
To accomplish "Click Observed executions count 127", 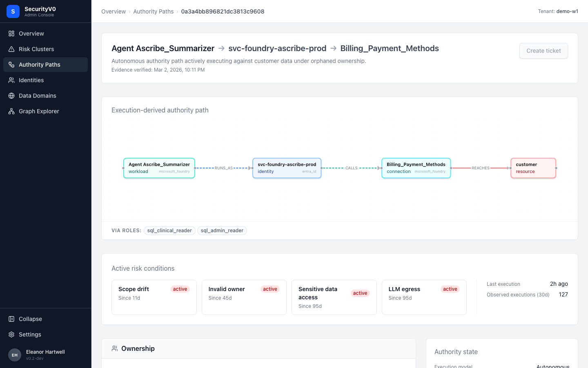I will tap(563, 294).
